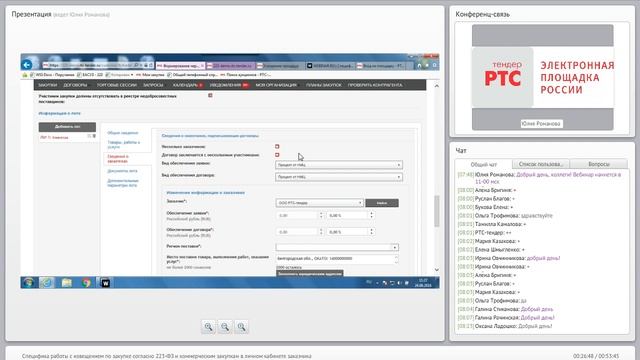The image size is (640, 360).
Task: Open the 'ЗАКУПКИ' menu item
Action: 47,85
